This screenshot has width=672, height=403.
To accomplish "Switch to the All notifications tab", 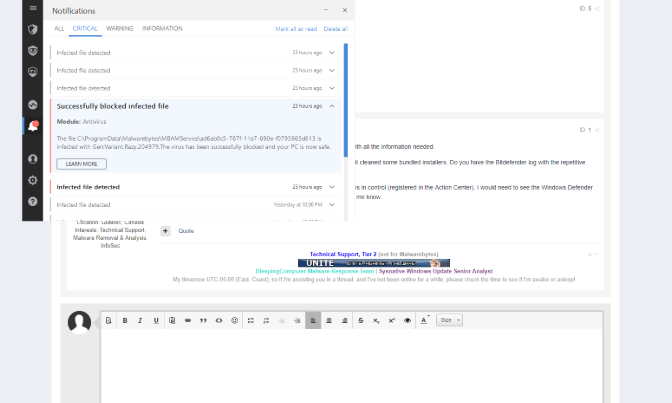I will 59,29.
